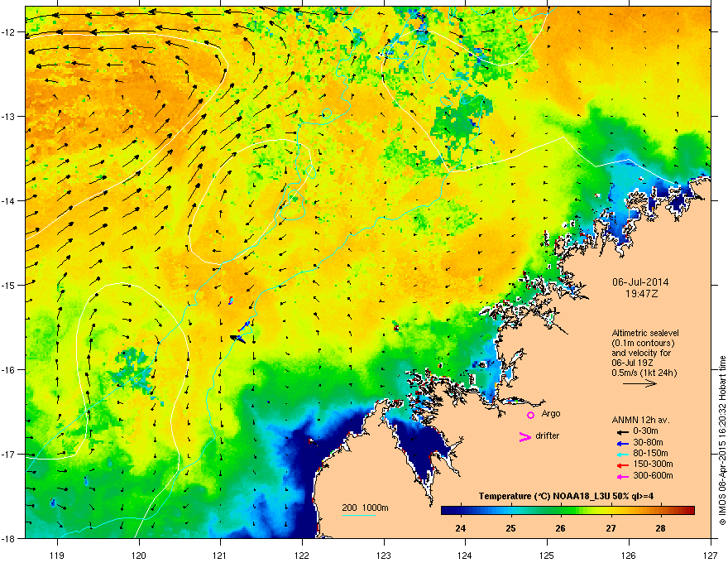728x563 pixels.
Task: Click the latitude axis label -14
Action: [9, 200]
